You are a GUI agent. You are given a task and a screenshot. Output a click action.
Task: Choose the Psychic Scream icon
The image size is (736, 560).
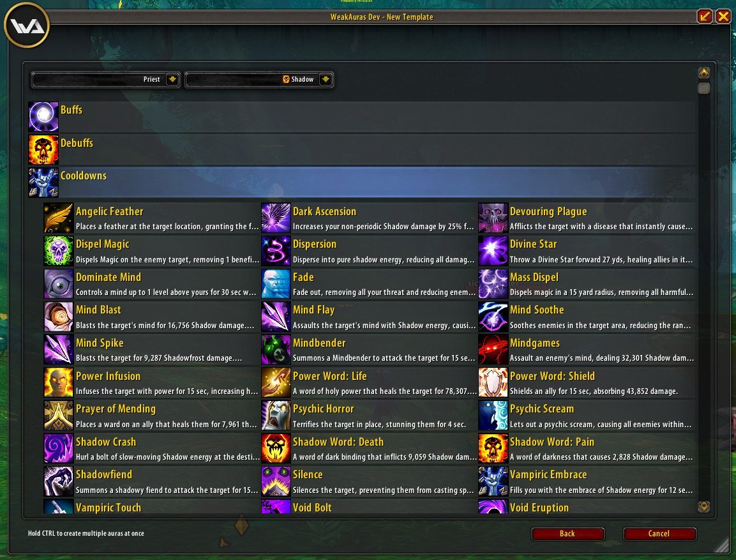[x=493, y=416]
